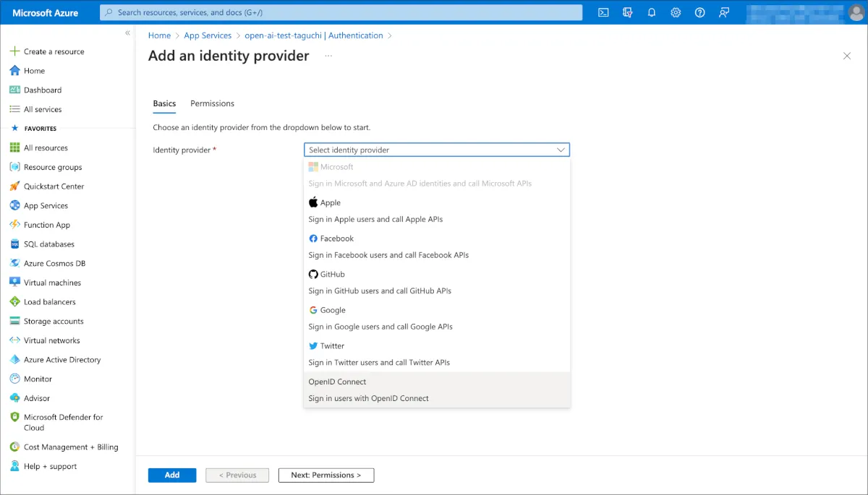
Task: Pick the OpenID Connect option
Action: 338,382
